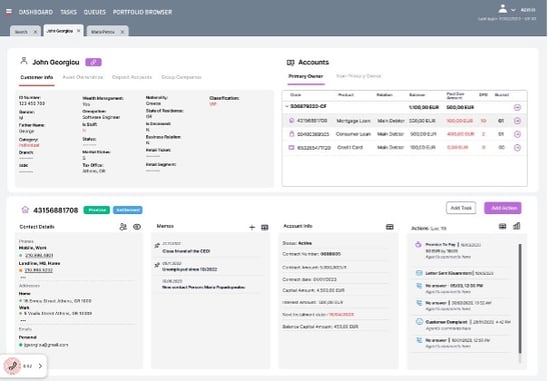The width and height of the screenshot is (548, 381).
Task: Close the John Georgiou tab
Action: click(79, 31)
